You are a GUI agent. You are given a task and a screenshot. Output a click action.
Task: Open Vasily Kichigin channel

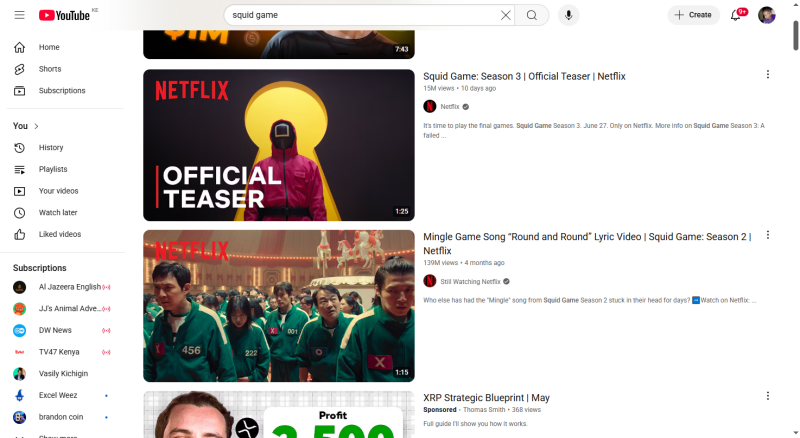(x=65, y=374)
